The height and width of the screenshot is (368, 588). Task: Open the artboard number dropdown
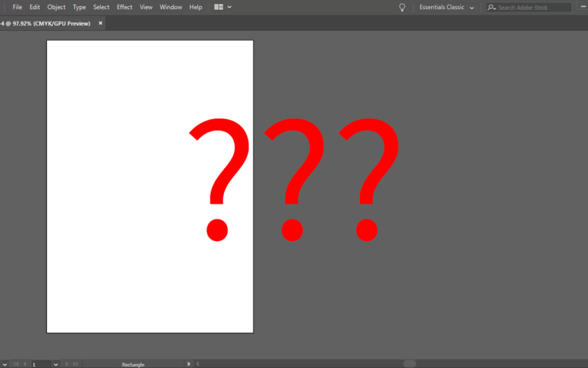click(56, 364)
